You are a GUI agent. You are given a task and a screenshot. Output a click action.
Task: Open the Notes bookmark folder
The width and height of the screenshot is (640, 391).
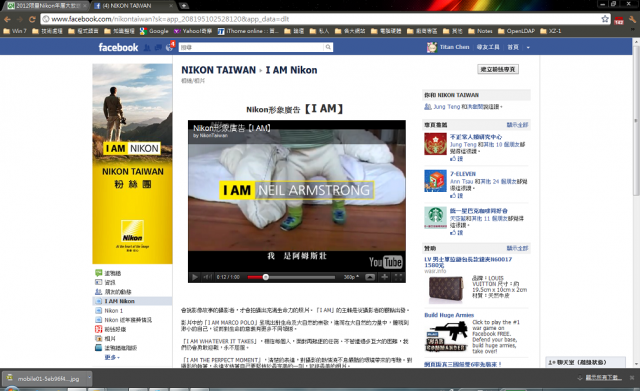[x=480, y=31]
